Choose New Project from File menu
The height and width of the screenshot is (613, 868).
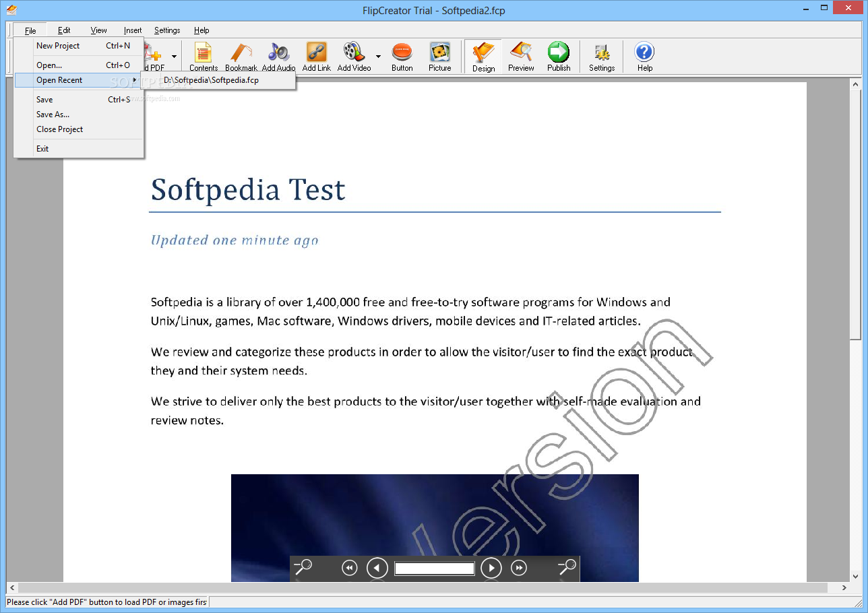coord(78,46)
